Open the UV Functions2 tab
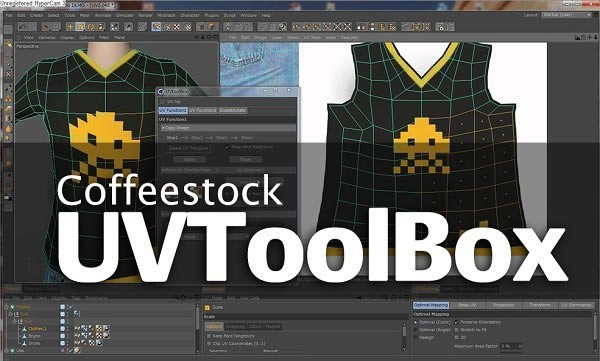The height and width of the screenshot is (361, 600). 203,110
